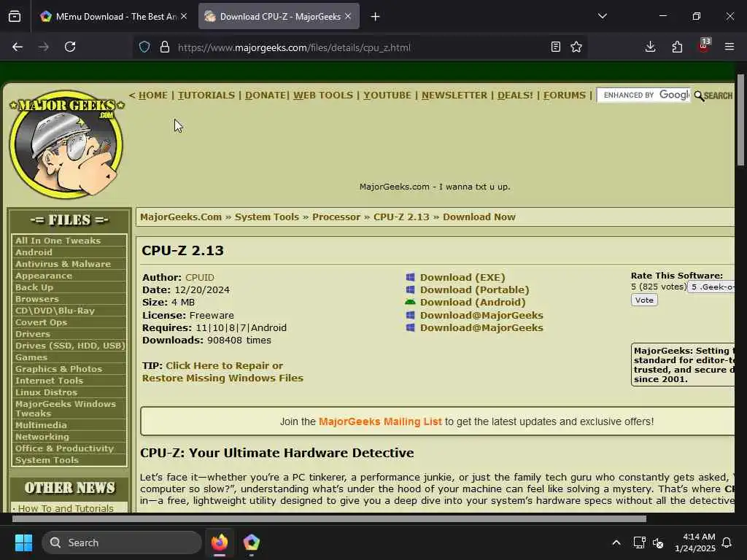Viewport: 747px width, 560px height.
Task: Click Processor in the breadcrumb
Action: 336,217
